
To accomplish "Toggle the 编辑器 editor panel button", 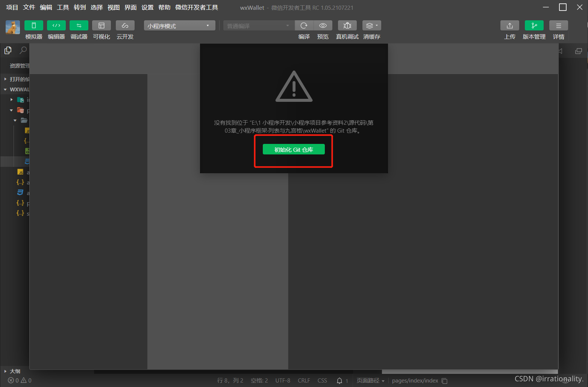I will pyautogui.click(x=56, y=26).
